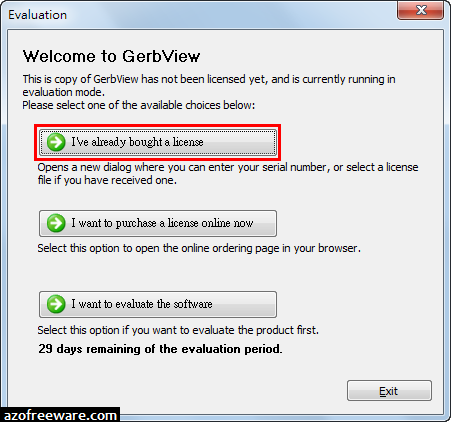The image size is (451, 422).
Task: Click green arrow icon beside evaluate the software
Action: (x=56, y=304)
